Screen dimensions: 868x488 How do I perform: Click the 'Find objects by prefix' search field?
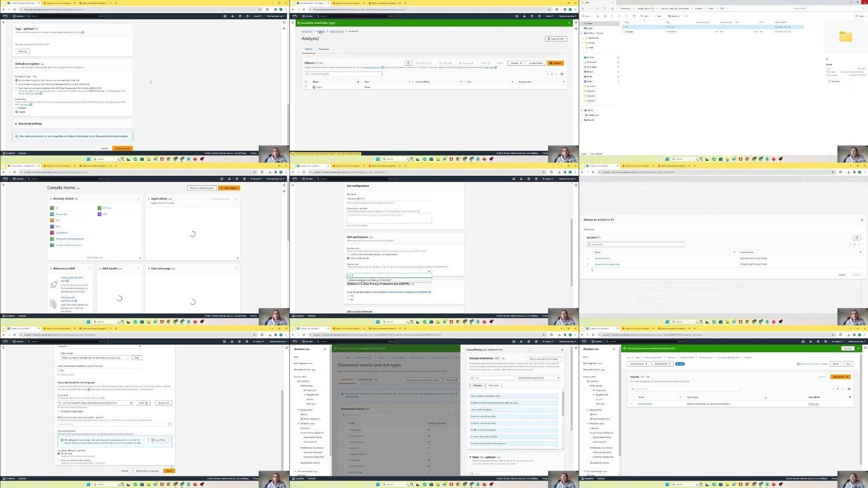(344, 74)
